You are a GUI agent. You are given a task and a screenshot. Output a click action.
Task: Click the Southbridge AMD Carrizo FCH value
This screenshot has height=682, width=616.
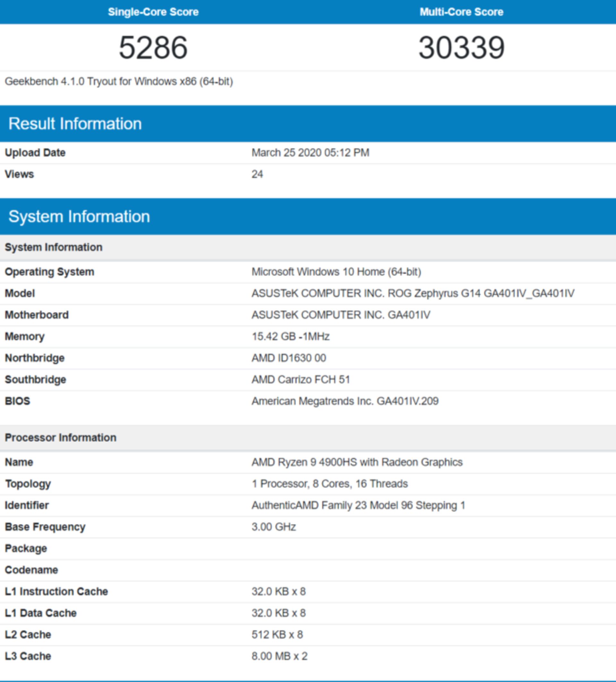coord(301,380)
